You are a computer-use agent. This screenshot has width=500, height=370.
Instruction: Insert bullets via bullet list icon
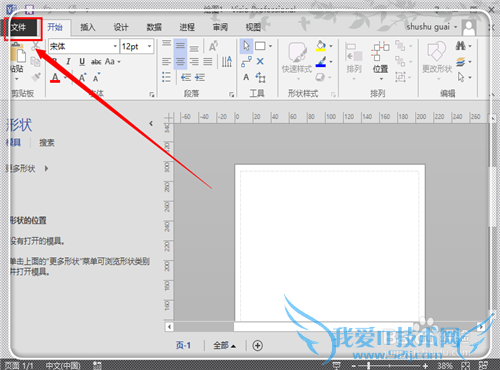166,77
